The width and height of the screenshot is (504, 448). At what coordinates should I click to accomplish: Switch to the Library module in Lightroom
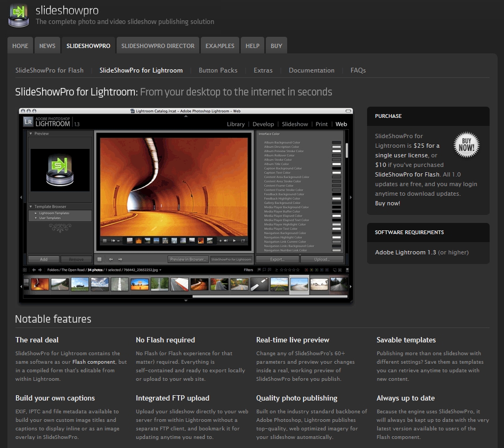click(235, 124)
